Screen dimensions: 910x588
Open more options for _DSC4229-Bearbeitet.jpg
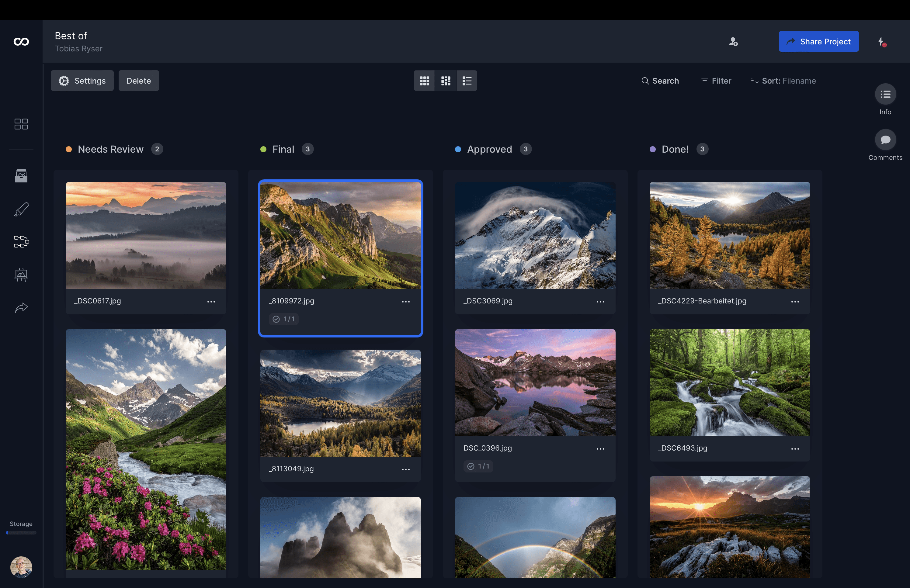[x=795, y=302]
